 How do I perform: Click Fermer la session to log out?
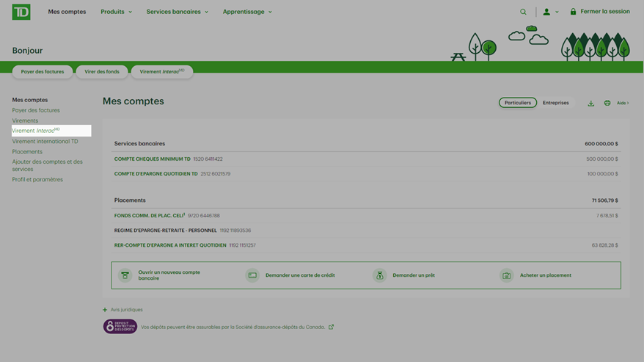(x=605, y=12)
